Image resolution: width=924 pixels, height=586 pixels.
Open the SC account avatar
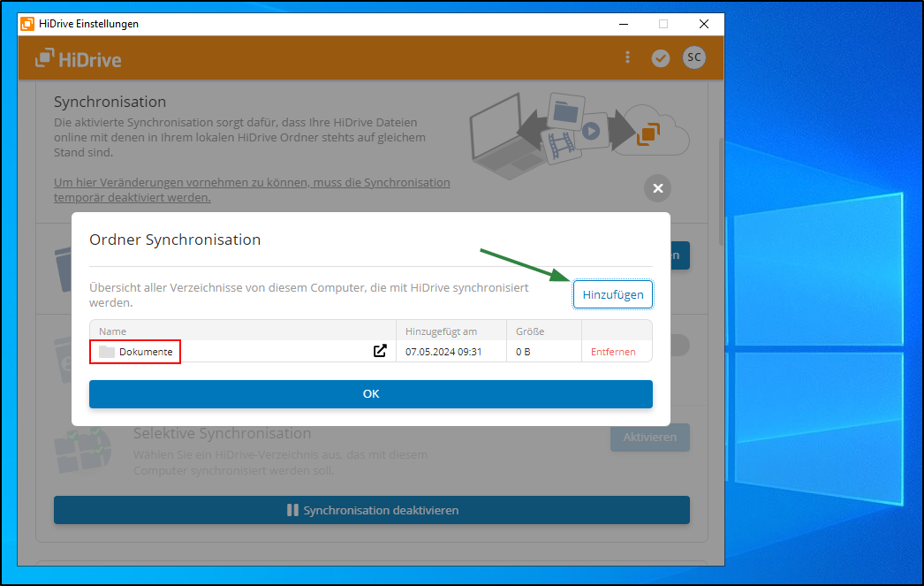coord(694,57)
